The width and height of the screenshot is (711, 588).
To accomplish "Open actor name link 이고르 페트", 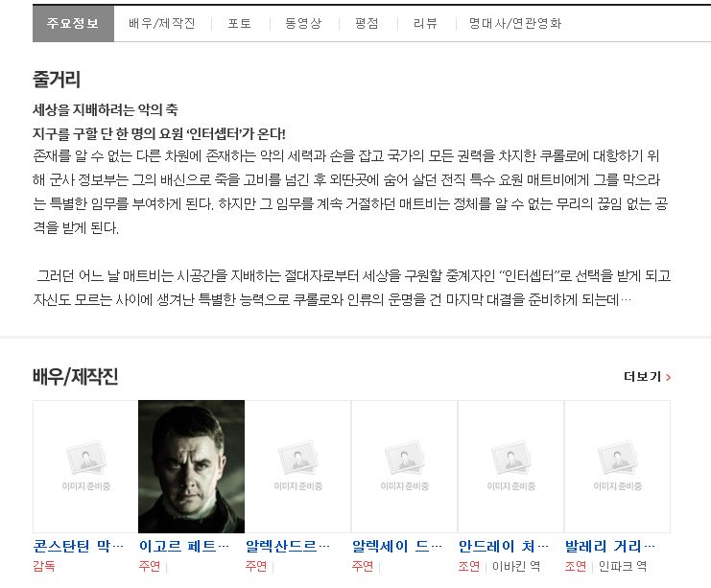I will pos(184,546).
